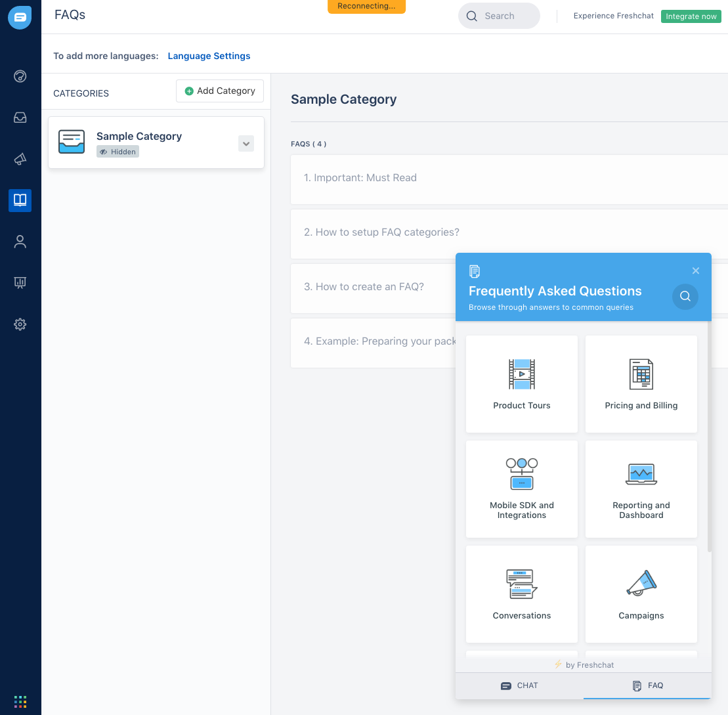Open Language Settings
The height and width of the screenshot is (715, 728).
click(x=209, y=56)
